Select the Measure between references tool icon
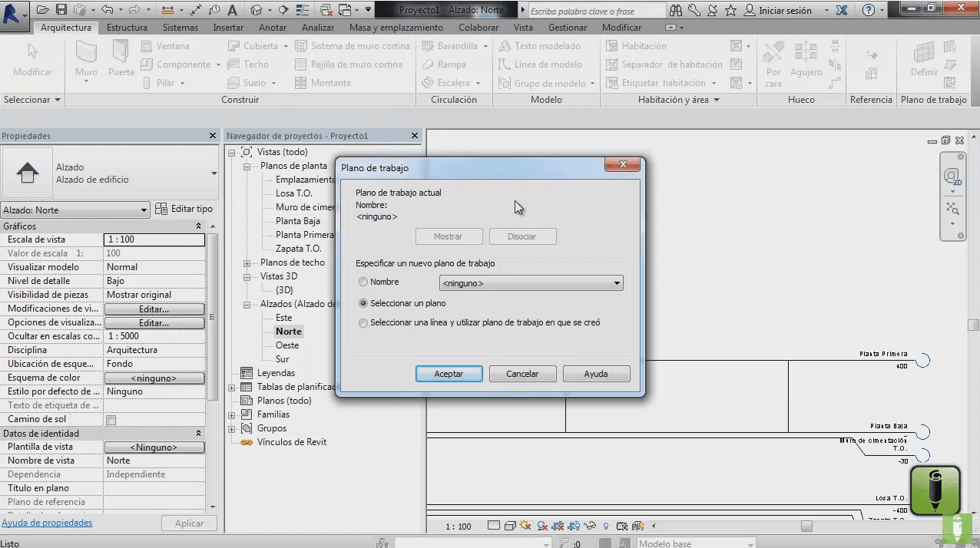Screen dimensions: 980x548 pos(168,10)
